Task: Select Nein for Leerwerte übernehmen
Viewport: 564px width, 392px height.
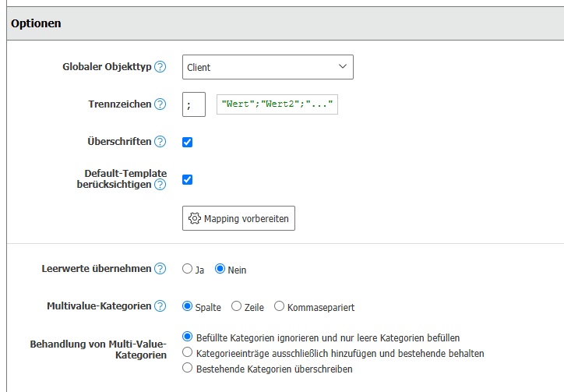Action: 220,269
